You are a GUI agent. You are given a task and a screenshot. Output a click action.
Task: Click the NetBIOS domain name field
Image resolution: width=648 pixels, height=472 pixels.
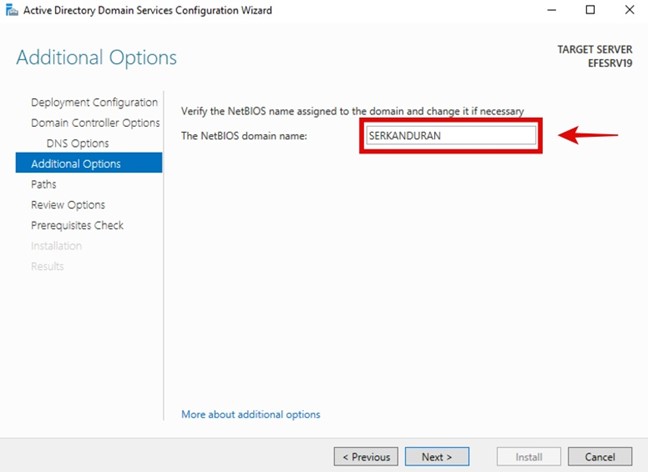451,136
